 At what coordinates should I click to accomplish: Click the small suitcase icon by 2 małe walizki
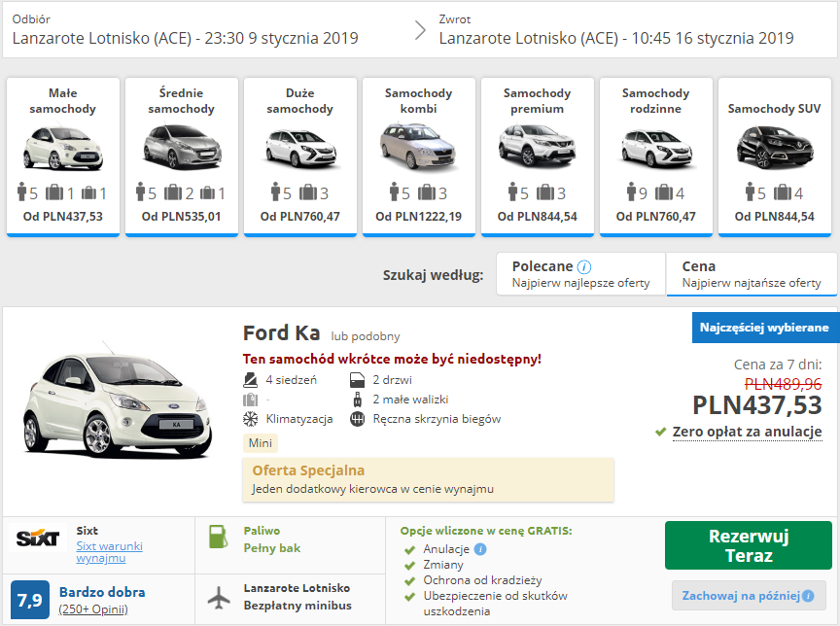click(358, 400)
